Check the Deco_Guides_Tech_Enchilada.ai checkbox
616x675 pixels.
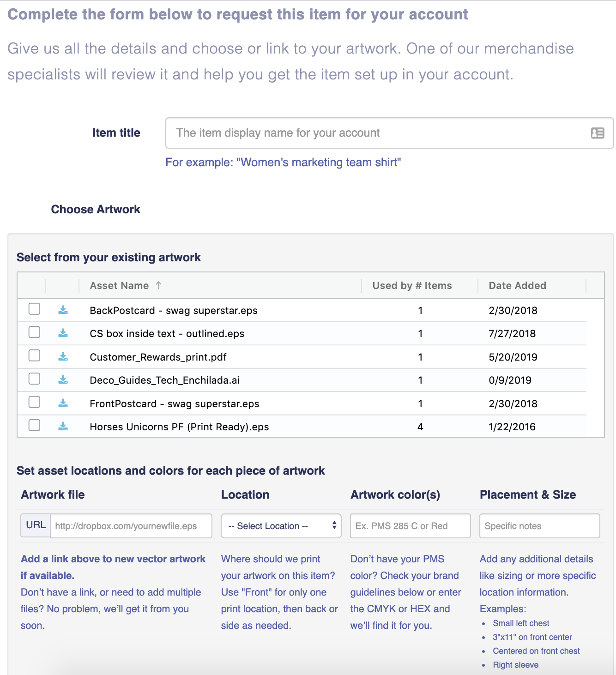pos(35,379)
